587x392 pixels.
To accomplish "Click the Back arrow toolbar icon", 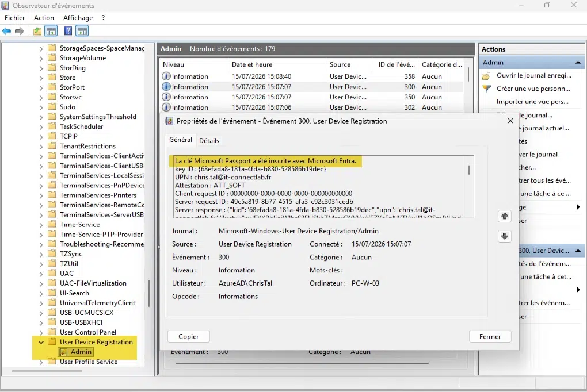I will 6,31.
